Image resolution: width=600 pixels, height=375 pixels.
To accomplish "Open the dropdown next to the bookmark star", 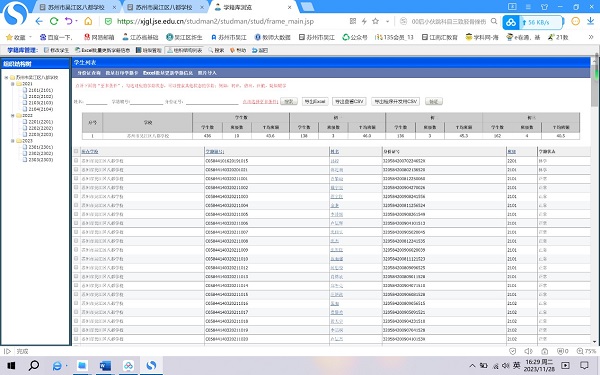I will [387, 21].
